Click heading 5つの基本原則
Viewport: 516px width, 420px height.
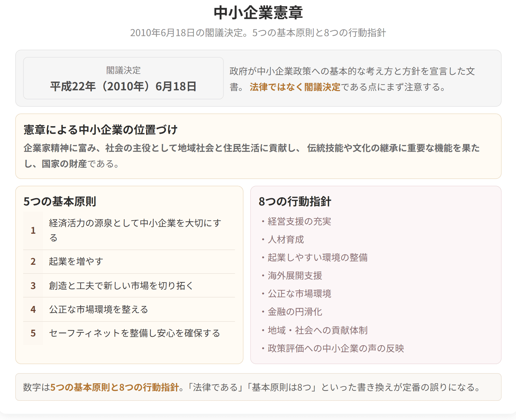tap(60, 202)
